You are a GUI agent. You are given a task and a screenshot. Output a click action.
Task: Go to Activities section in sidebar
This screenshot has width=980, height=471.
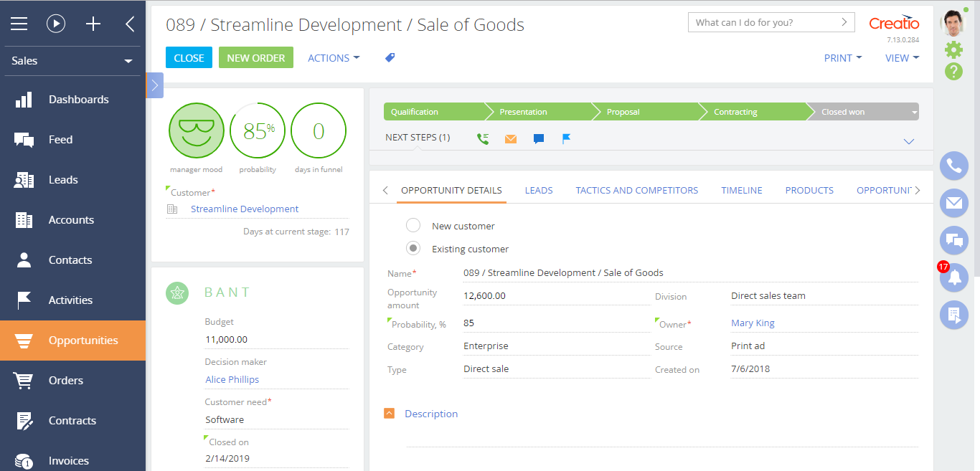(x=72, y=300)
